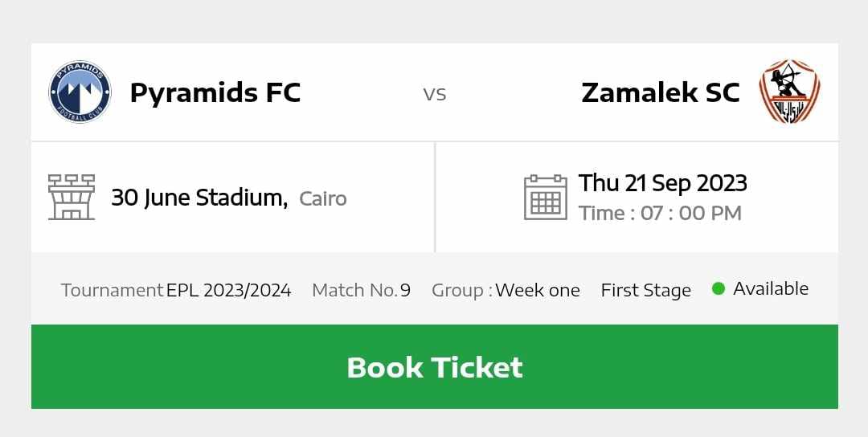Screen dimensions: 868x437
Task: Click the Zamalek SC club crest
Action: pyautogui.click(x=789, y=92)
